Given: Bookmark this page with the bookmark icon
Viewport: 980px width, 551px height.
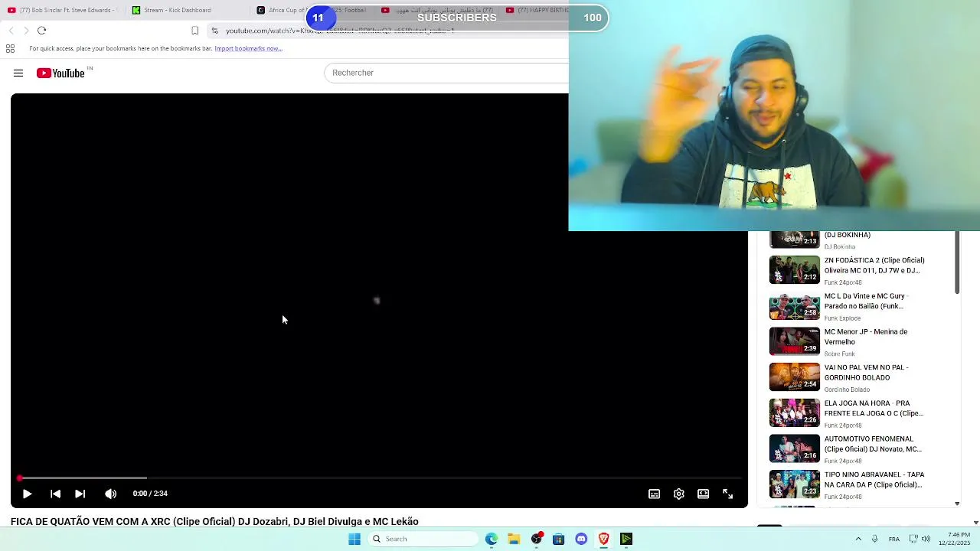Looking at the screenshot, I should point(195,31).
